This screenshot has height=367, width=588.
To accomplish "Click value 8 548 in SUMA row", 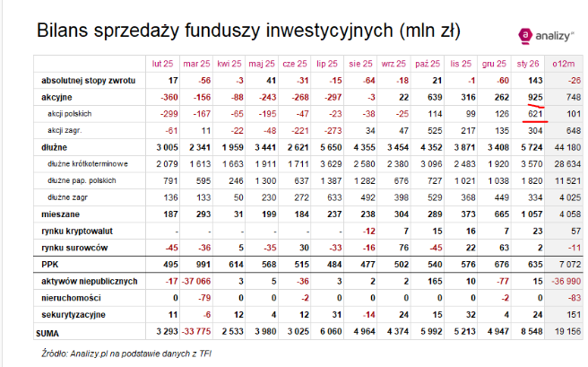I will [532, 332].
